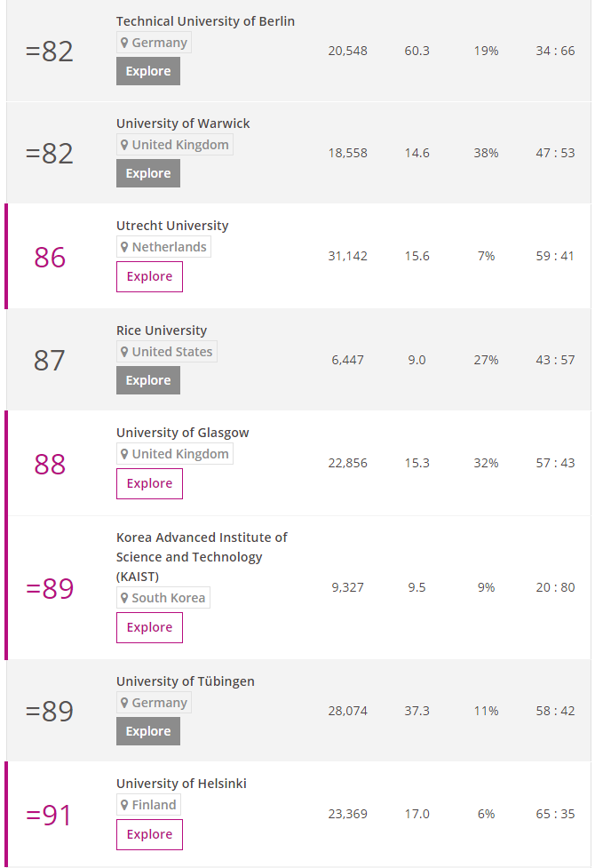The height and width of the screenshot is (868, 595).
Task: Click the location pin beside Finland
Action: click(x=125, y=805)
